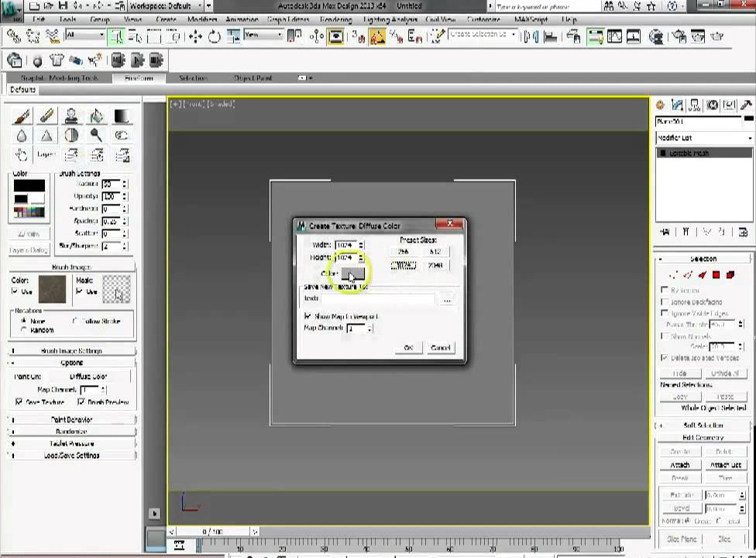
Task: Open the Create command panel tab
Action: (660, 105)
